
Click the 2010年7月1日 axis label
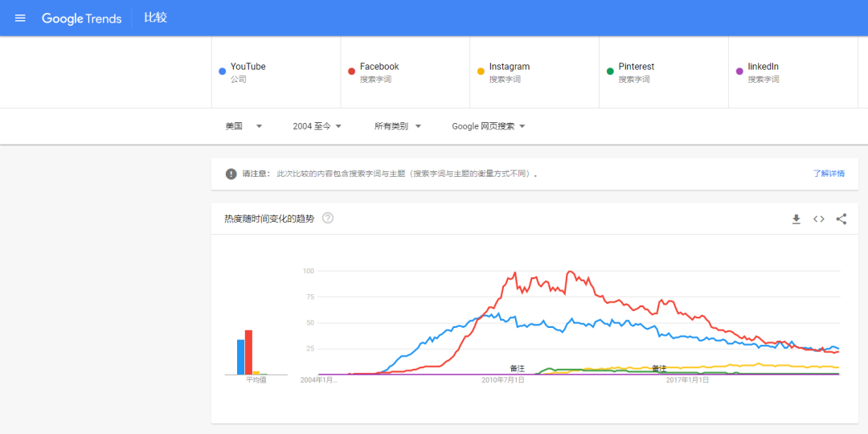point(503,380)
